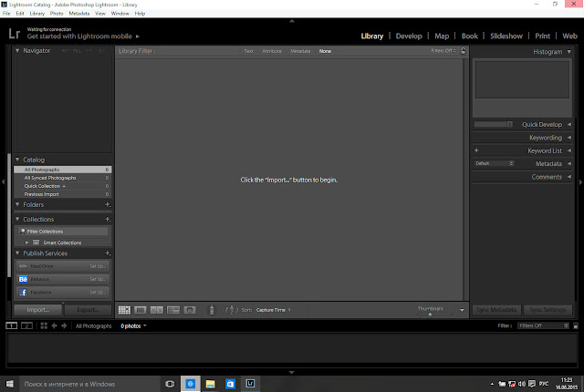Open Survey view icon
584x392 pixels.
click(x=173, y=310)
